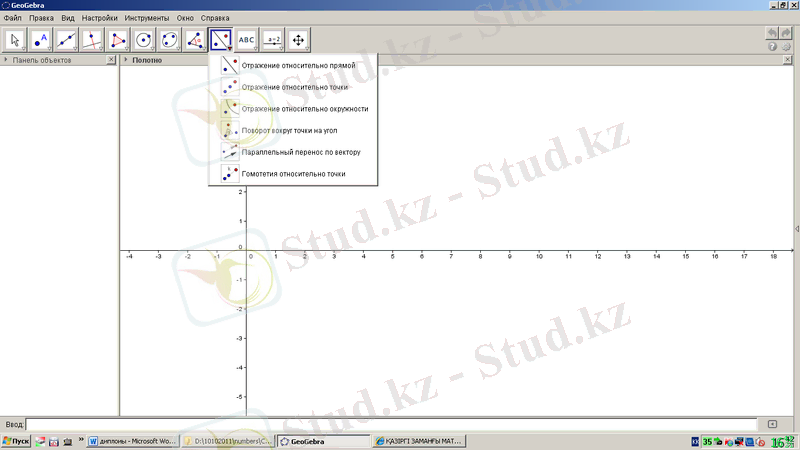Click the Ввод input field
This screenshot has height=450, width=800.
click(391, 424)
